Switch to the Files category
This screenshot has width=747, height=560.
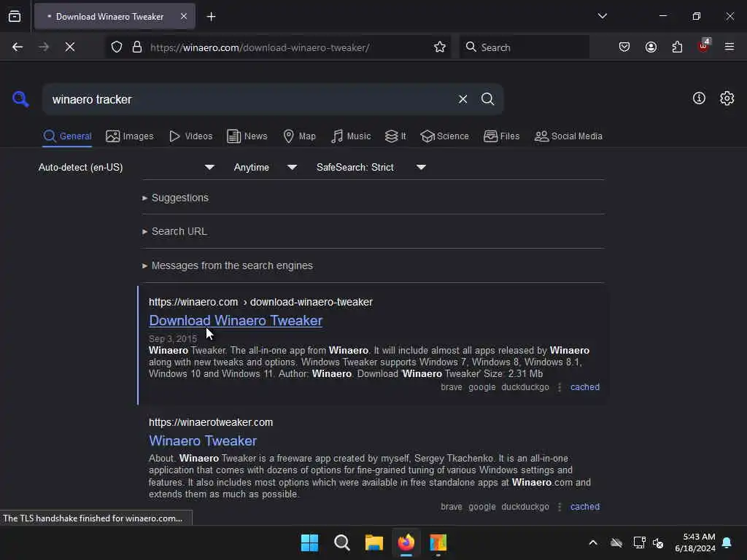click(501, 136)
